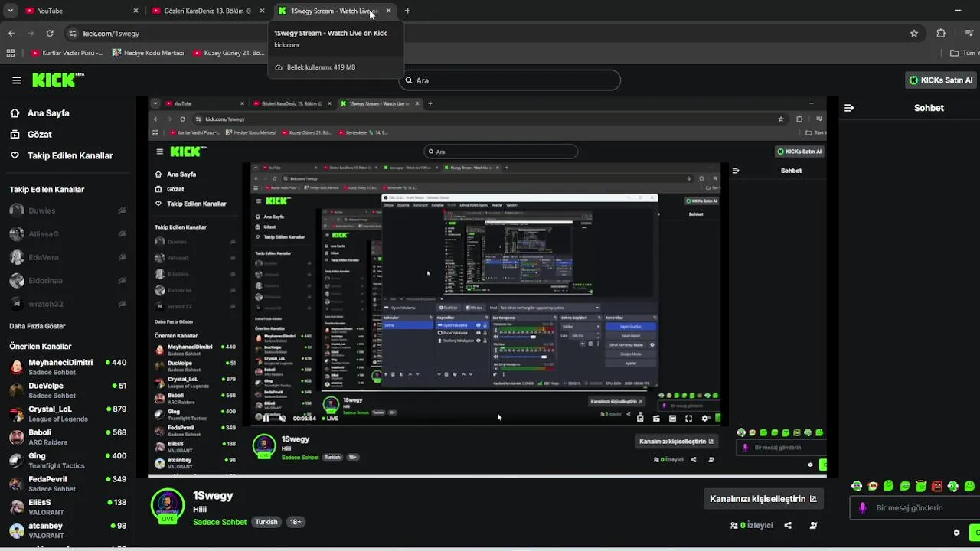This screenshot has width=980, height=551.
Task: Open the Kick hamburger sidebar menu
Action: pyautogui.click(x=17, y=80)
